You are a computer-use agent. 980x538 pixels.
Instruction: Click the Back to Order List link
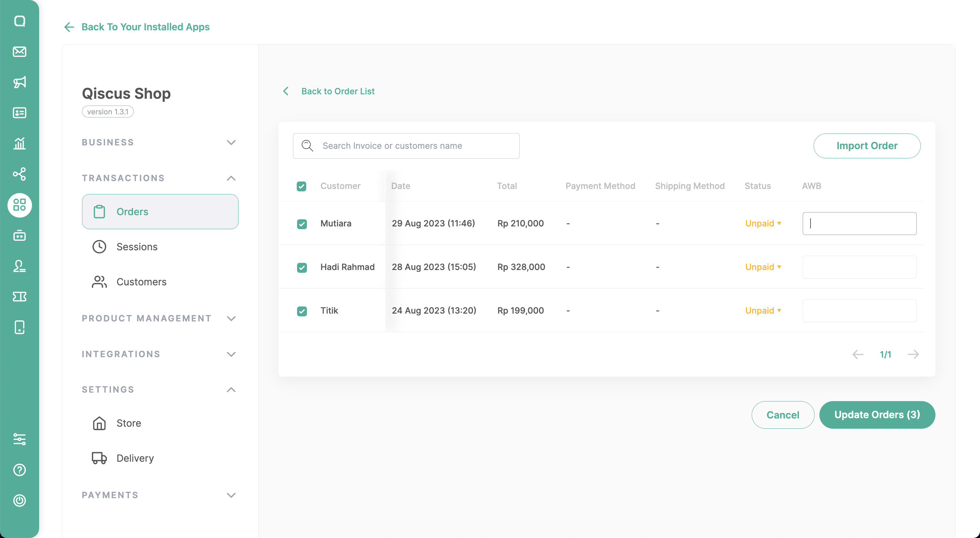click(338, 91)
